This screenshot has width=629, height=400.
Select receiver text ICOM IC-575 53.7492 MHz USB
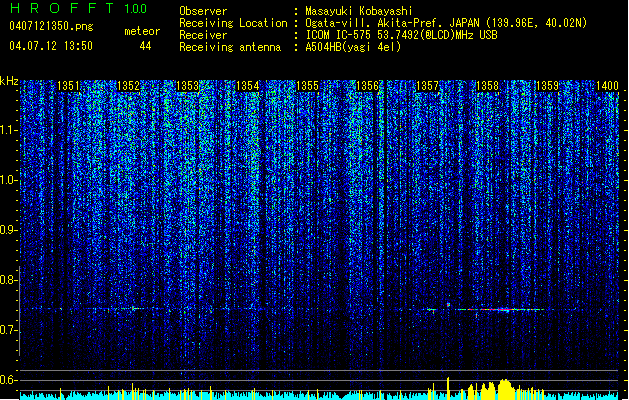tap(401, 35)
